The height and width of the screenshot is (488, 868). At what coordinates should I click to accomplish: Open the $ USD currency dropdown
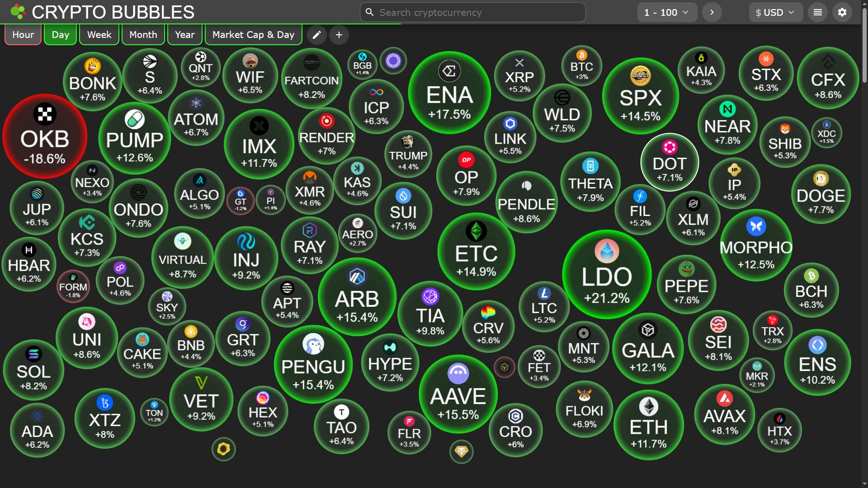pyautogui.click(x=776, y=12)
